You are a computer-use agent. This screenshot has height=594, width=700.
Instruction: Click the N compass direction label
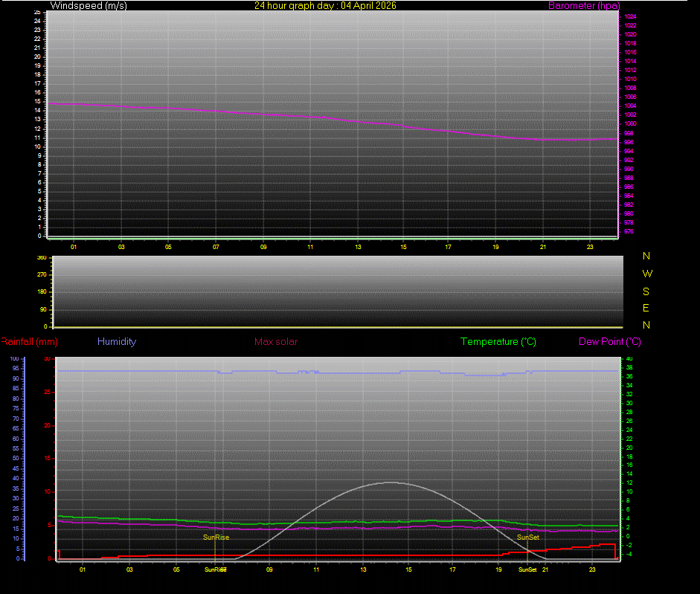click(646, 256)
